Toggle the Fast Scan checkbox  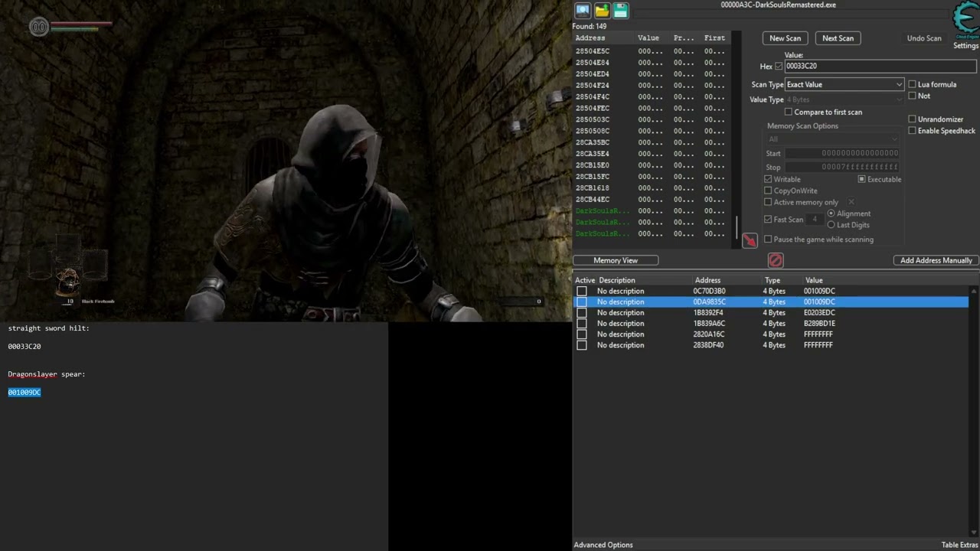(x=768, y=220)
